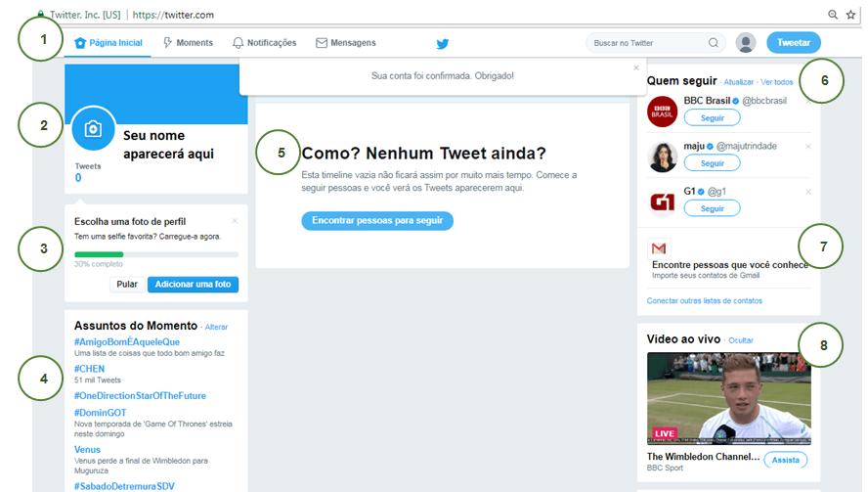
Task: Open the Página Inicial tab
Action: pos(108,43)
